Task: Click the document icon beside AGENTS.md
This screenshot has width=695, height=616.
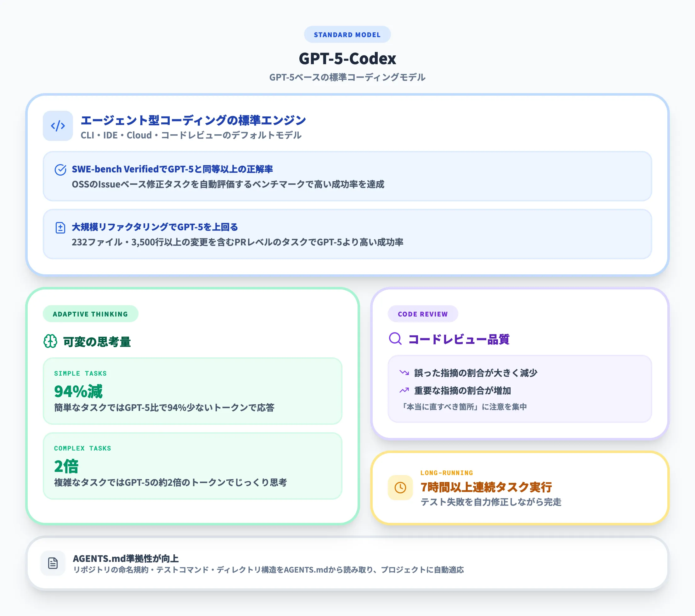Action: (53, 563)
